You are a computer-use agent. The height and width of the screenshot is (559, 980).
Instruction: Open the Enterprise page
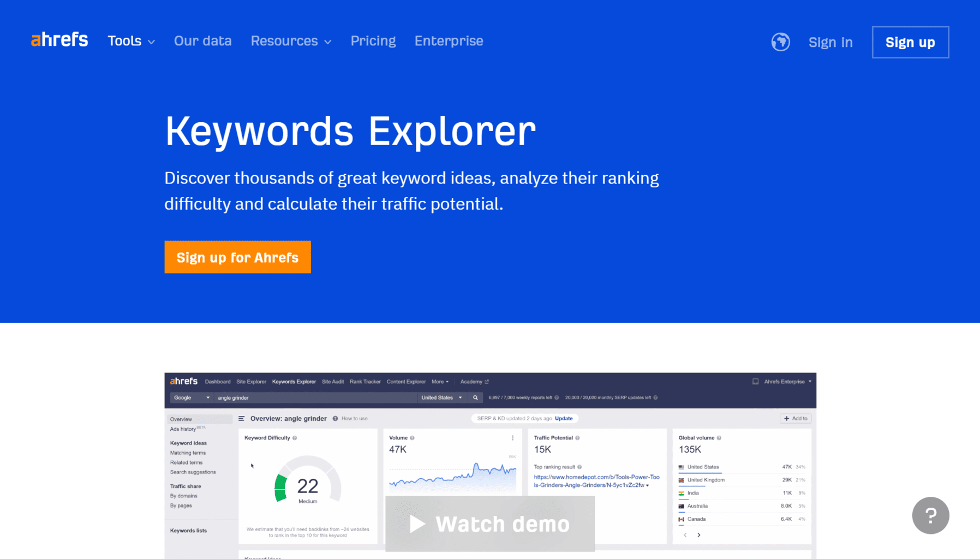click(x=449, y=41)
